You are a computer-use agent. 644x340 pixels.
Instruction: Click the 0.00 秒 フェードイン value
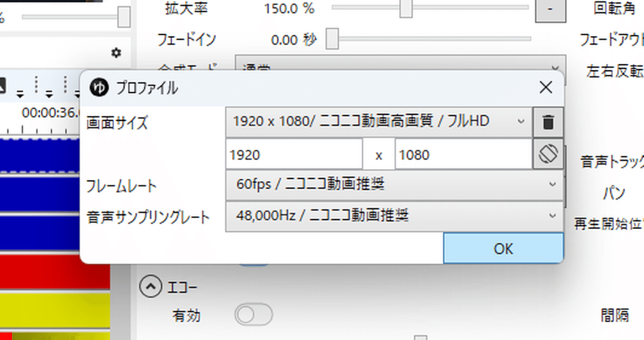coord(293,40)
